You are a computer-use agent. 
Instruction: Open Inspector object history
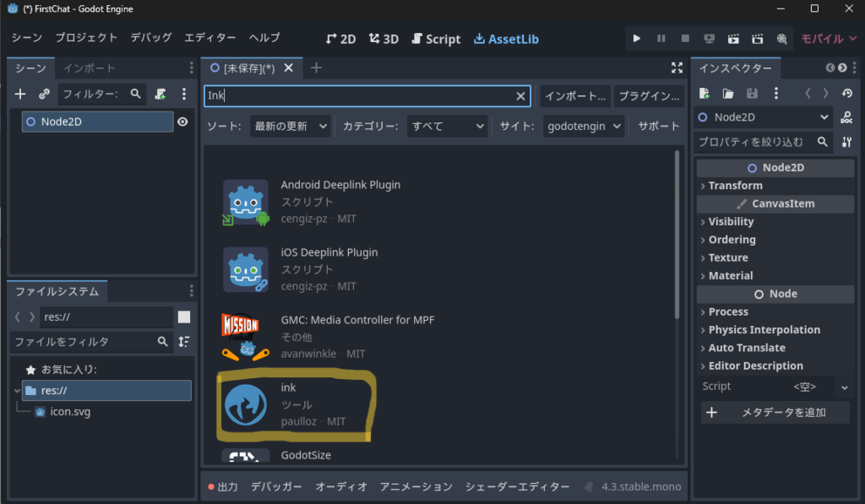point(846,94)
